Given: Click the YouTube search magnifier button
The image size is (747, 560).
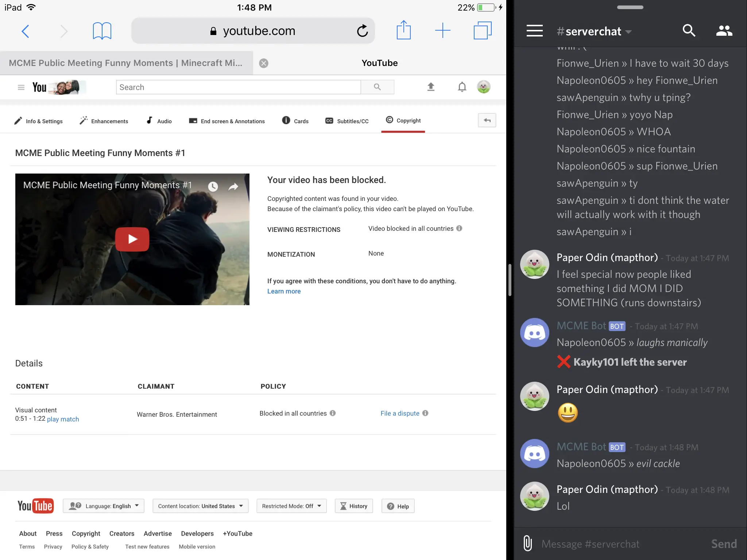Looking at the screenshot, I should 378,87.
